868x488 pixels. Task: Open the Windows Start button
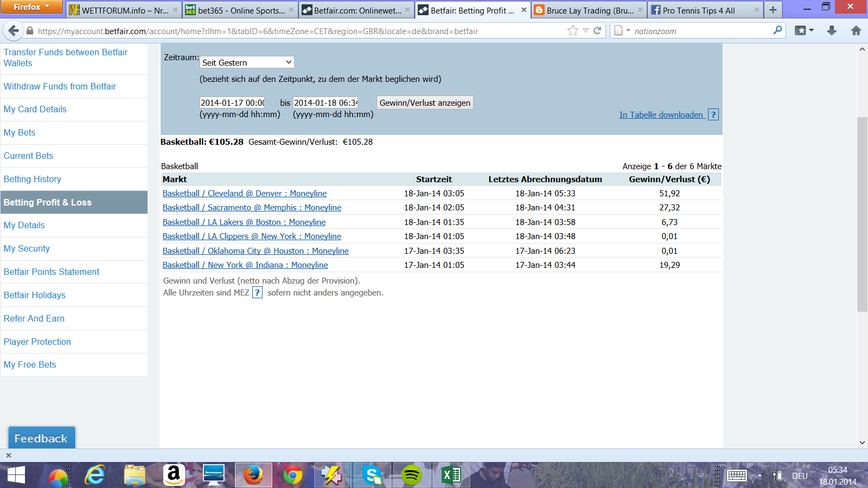coord(16,476)
